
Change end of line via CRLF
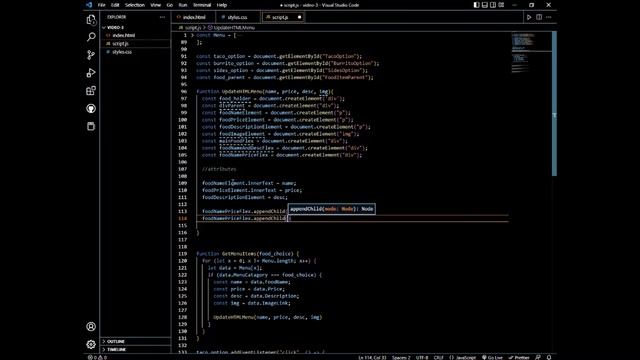coord(438,357)
